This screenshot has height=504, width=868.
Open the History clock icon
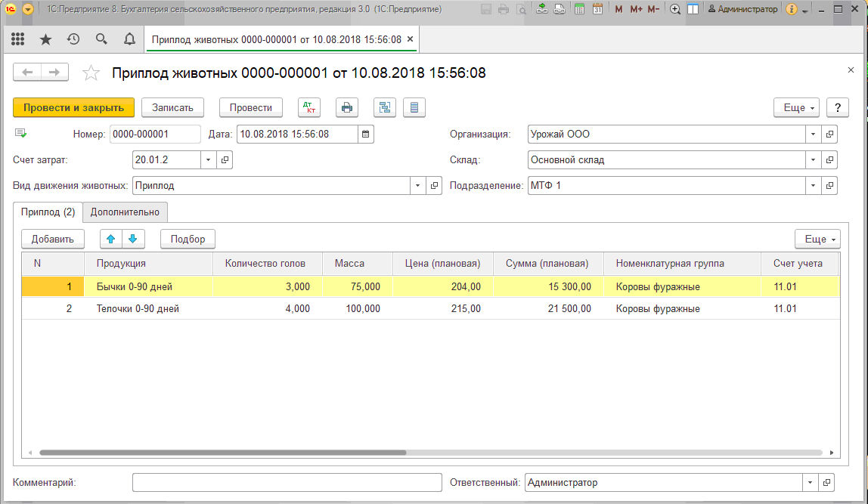73,39
